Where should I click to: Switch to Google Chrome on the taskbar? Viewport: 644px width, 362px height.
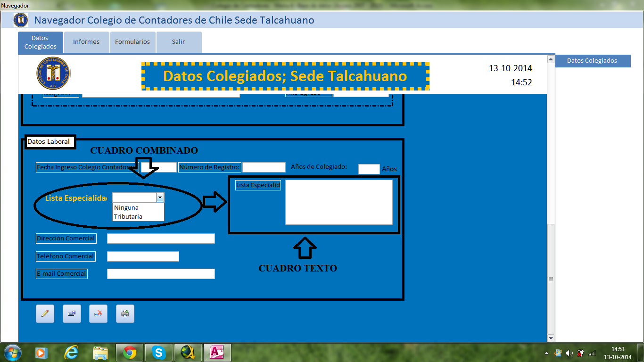point(130,353)
